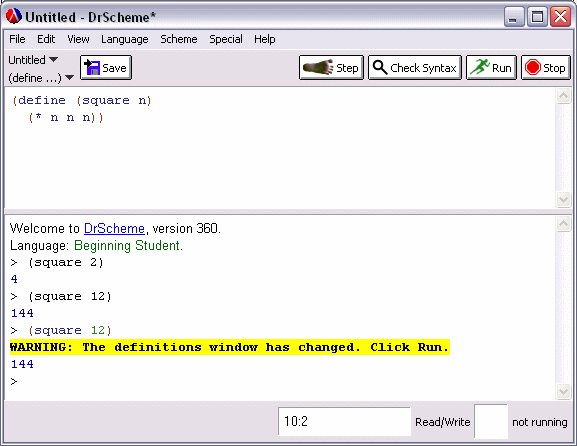Open the Scheme menu
Image resolution: width=577 pixels, height=446 pixels.
[x=178, y=39]
